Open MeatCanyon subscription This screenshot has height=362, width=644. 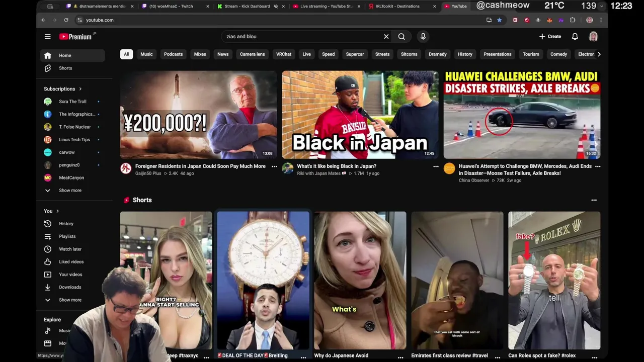point(72,177)
